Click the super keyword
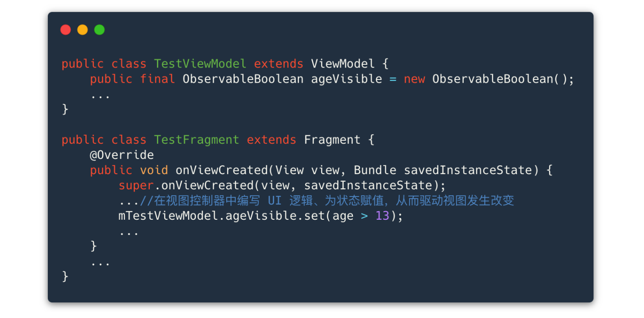The image size is (644, 318). tap(136, 186)
